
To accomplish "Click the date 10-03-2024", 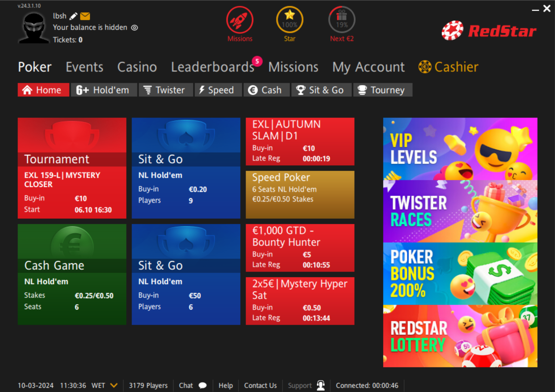I will point(35,385).
